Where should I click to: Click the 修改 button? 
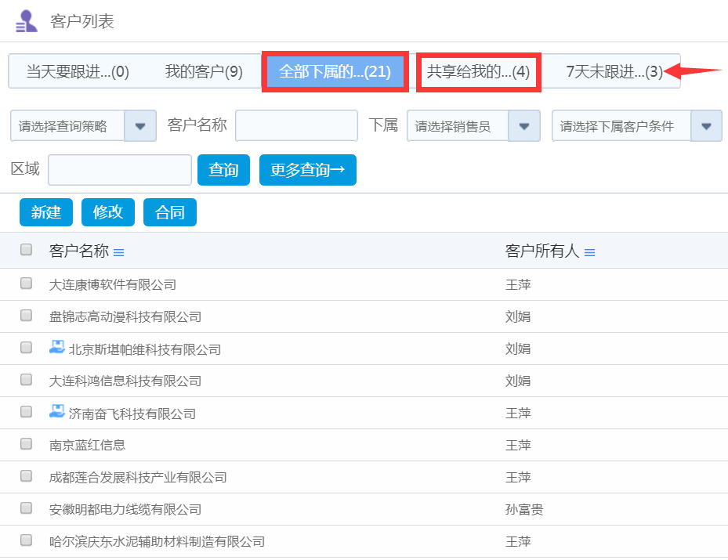point(107,211)
